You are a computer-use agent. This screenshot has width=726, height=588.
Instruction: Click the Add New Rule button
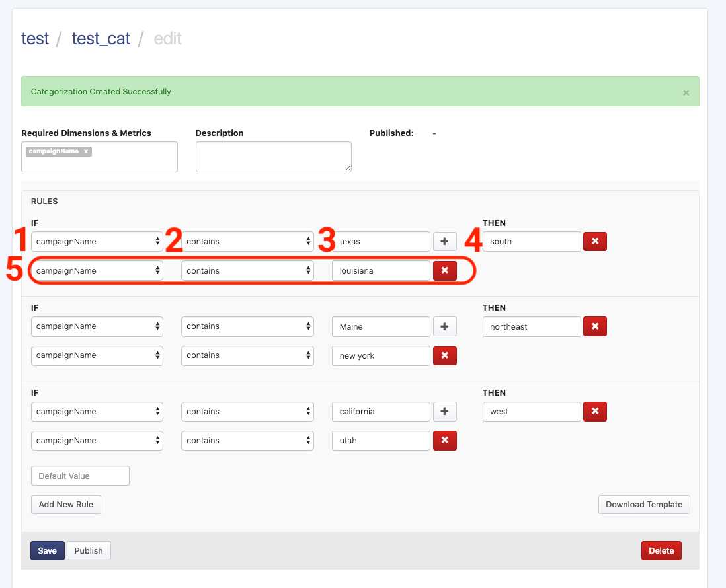pos(65,505)
